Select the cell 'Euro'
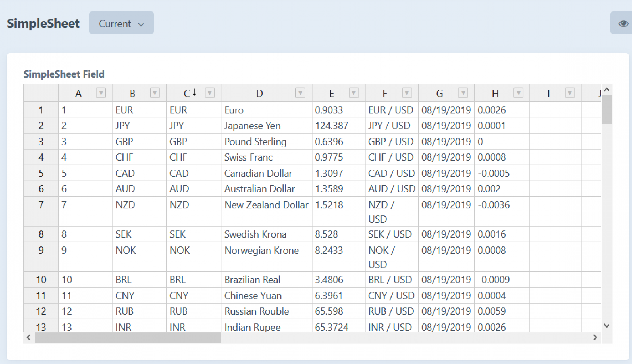 click(267, 110)
